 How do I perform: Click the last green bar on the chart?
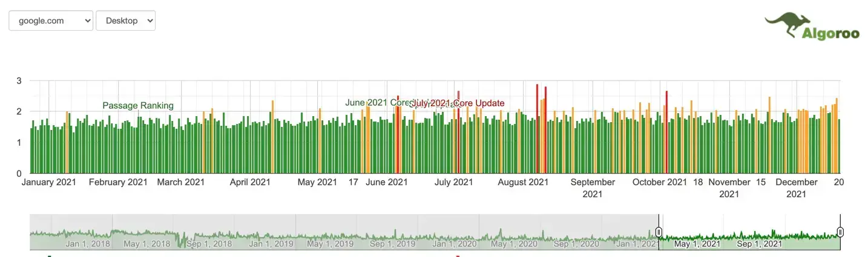839,146
